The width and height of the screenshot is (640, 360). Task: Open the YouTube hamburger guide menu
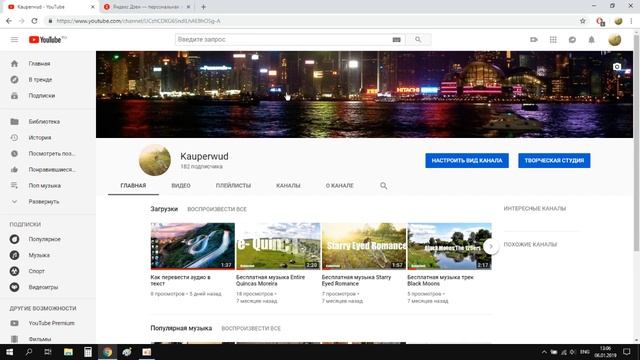(x=14, y=40)
